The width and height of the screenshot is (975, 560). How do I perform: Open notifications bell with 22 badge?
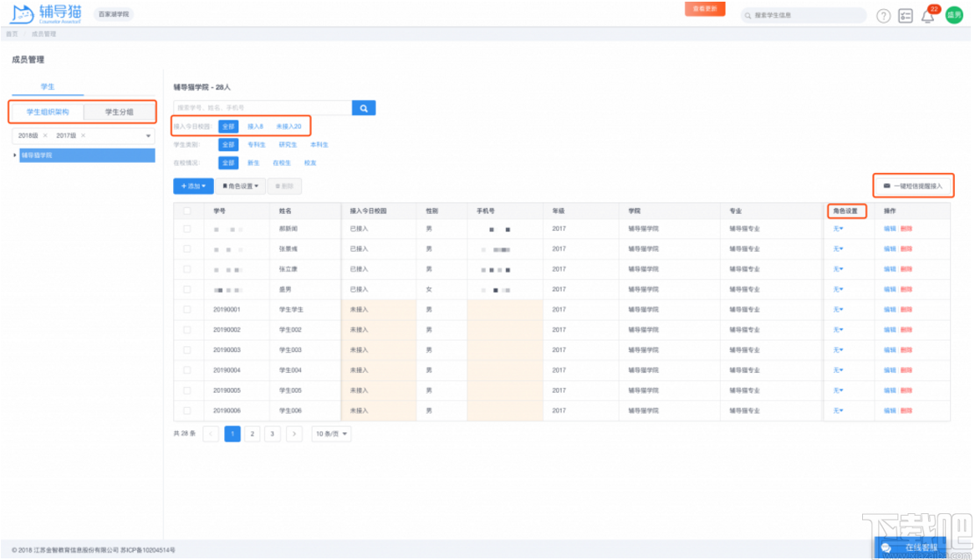(927, 16)
